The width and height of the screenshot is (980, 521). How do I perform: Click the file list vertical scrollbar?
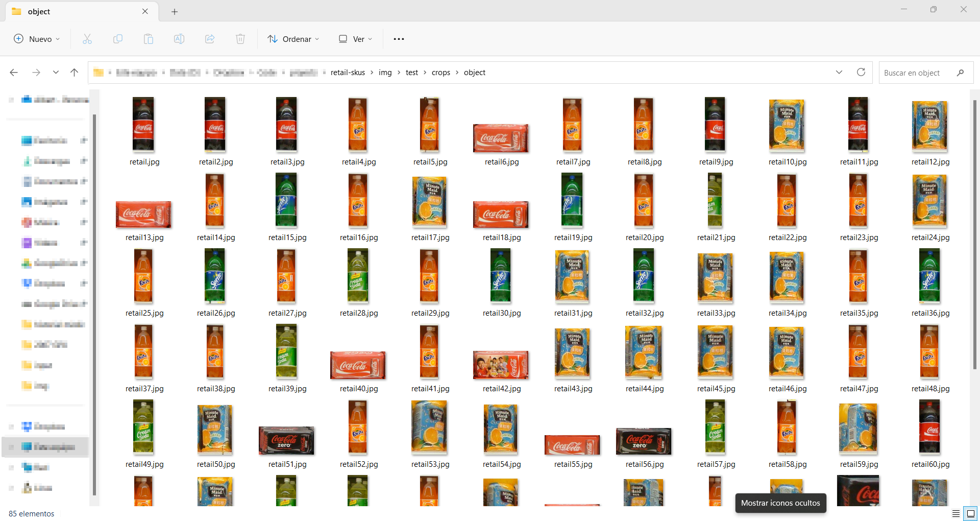[x=975, y=234]
